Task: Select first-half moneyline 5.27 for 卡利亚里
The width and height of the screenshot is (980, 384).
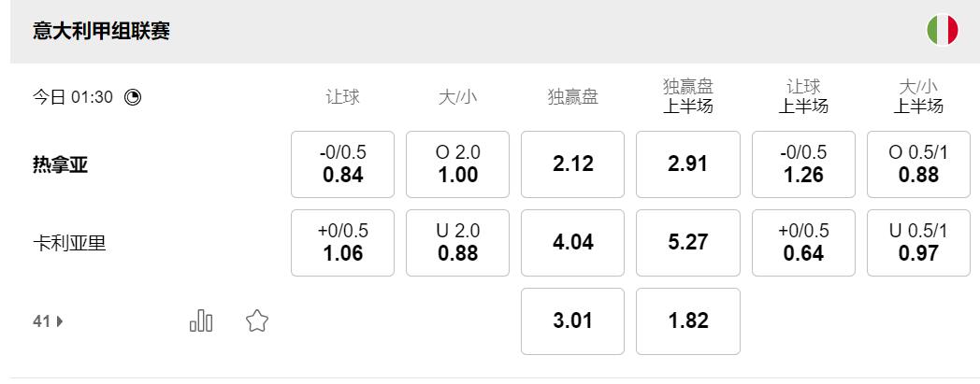Action: click(687, 243)
